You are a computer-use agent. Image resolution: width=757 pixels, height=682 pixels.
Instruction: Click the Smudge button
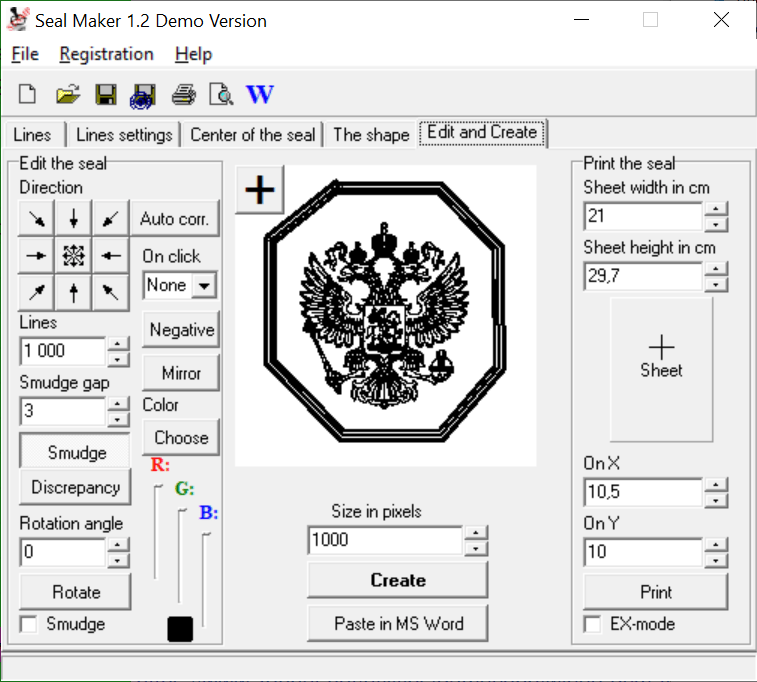pyautogui.click(x=75, y=451)
